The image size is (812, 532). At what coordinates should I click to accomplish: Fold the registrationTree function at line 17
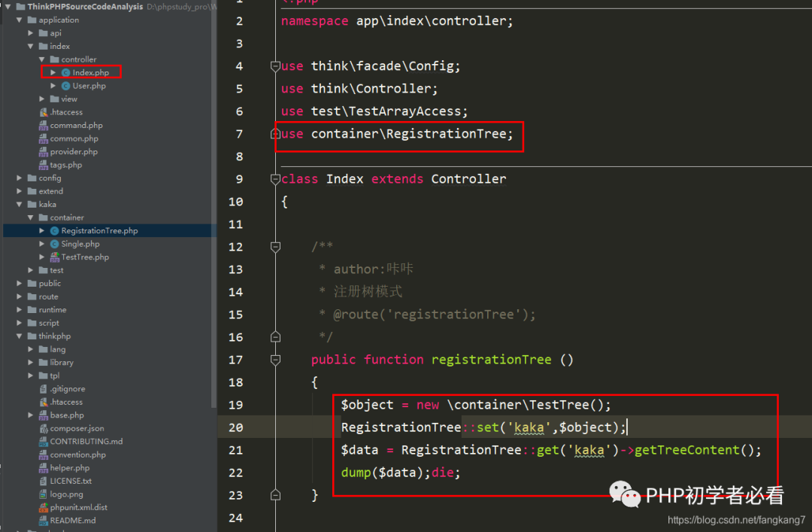click(x=275, y=360)
